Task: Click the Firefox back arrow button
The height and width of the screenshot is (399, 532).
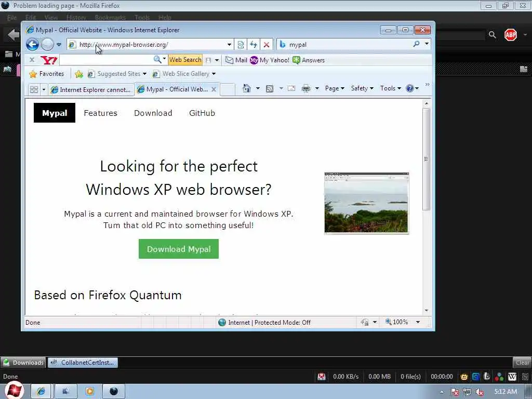Action: (x=14, y=35)
